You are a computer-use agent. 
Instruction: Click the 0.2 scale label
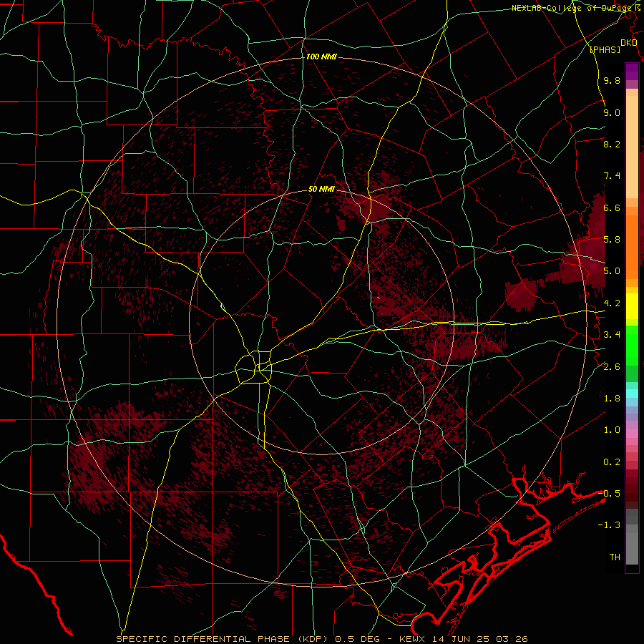click(x=612, y=462)
